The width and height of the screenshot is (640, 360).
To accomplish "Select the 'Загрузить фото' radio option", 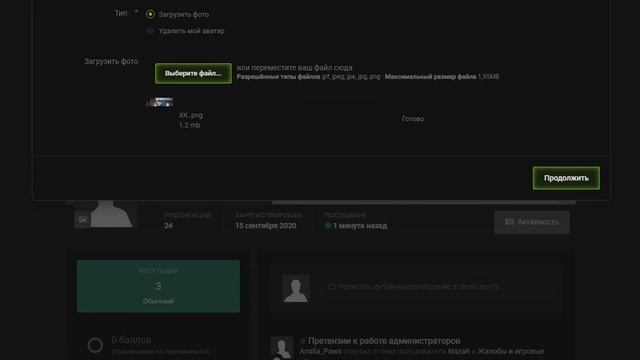I will pyautogui.click(x=150, y=14).
